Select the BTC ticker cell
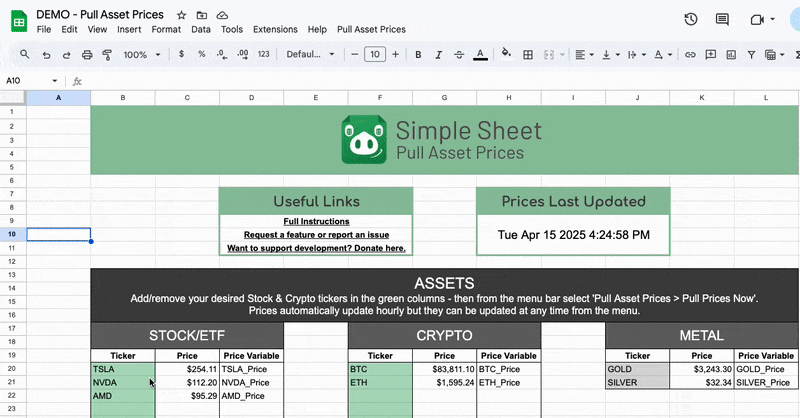The width and height of the screenshot is (800, 418). click(380, 369)
